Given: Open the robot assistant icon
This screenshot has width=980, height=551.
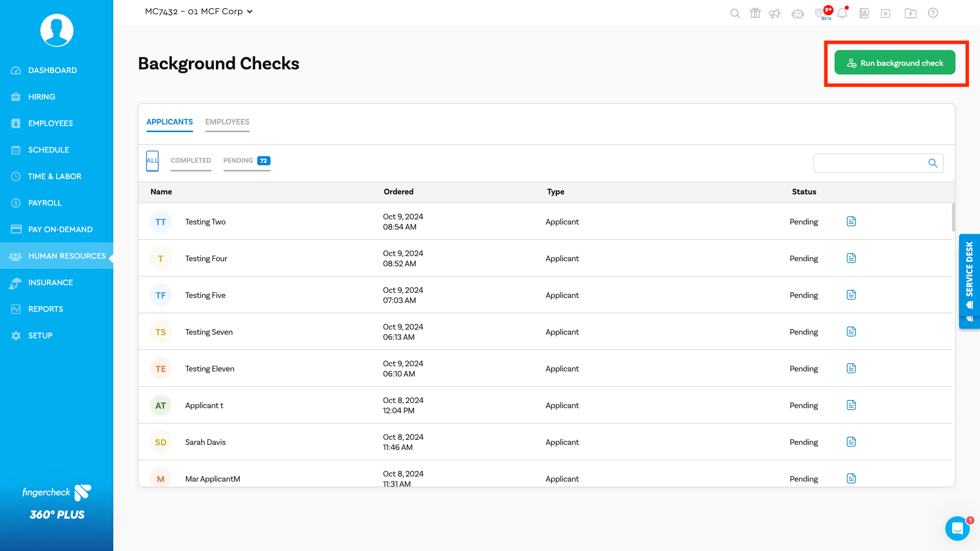Looking at the screenshot, I should (x=797, y=13).
